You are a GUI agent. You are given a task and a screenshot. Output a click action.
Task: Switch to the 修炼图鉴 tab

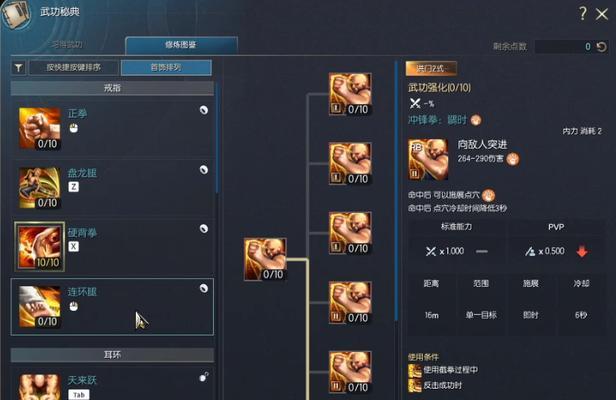[181, 45]
